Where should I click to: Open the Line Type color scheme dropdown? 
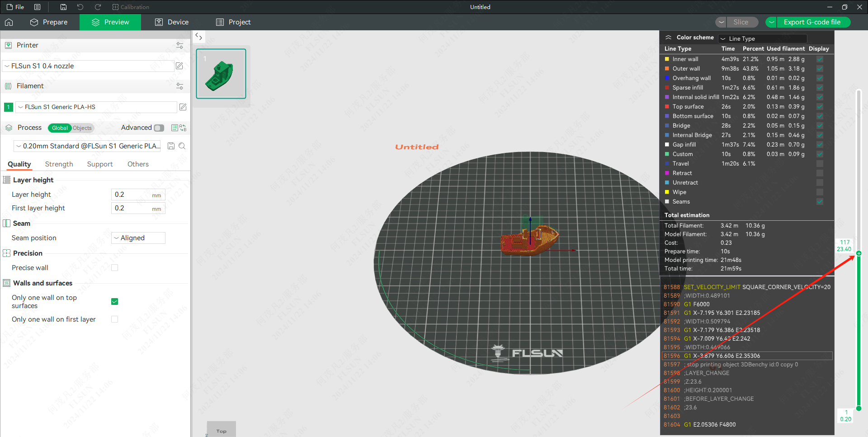point(762,39)
